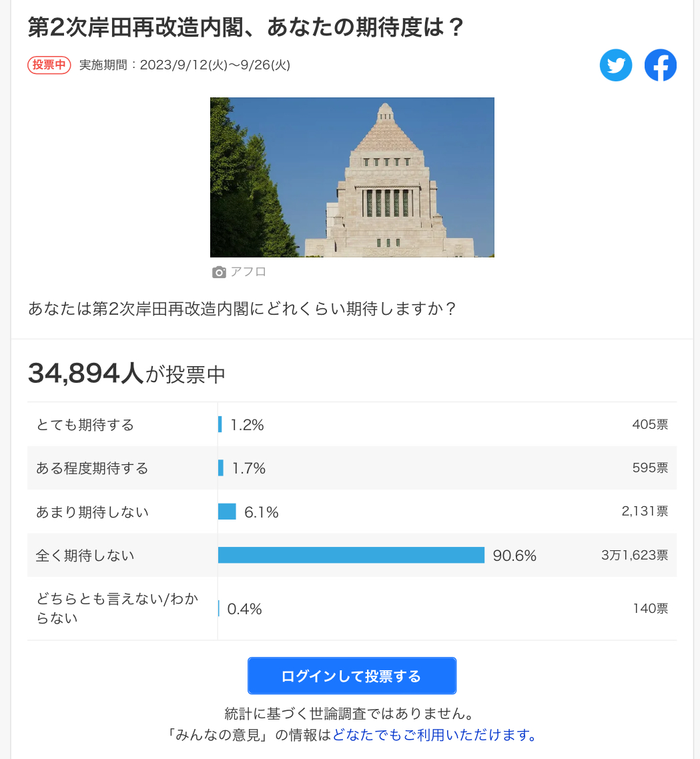Click the red 投票中 status badge

[49, 65]
